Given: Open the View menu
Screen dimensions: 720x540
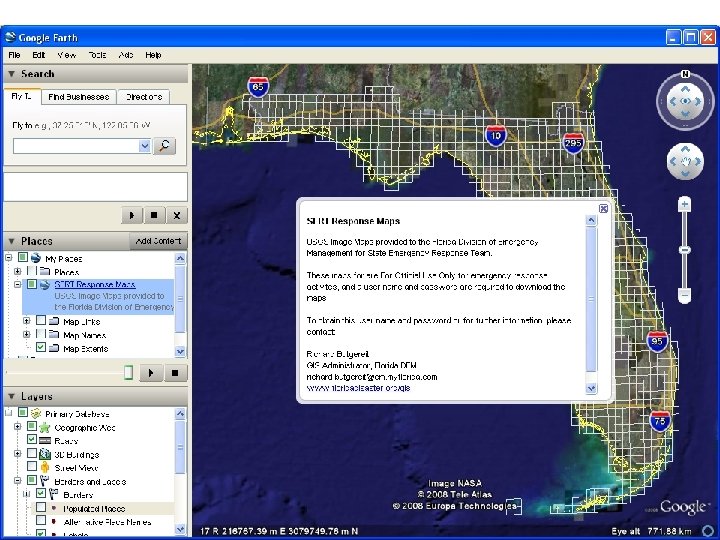Looking at the screenshot, I should 67,55.
